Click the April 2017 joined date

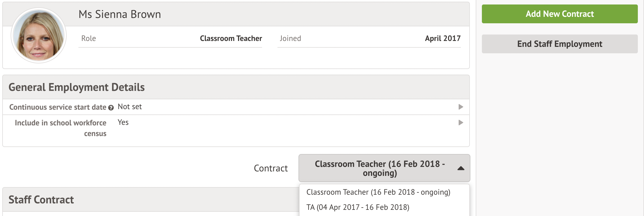(x=443, y=38)
